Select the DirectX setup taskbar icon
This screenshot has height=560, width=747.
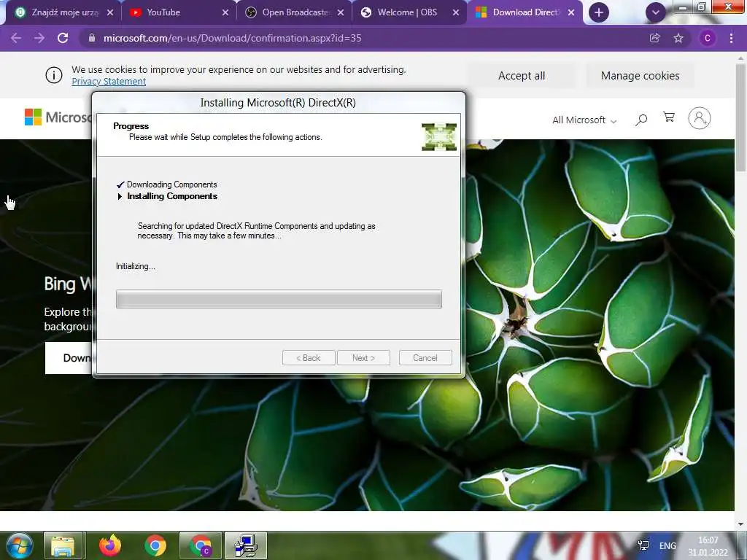coord(246,545)
